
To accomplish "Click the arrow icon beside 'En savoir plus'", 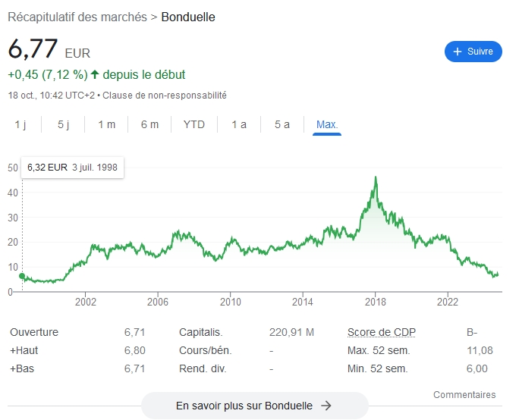I will click(326, 406).
